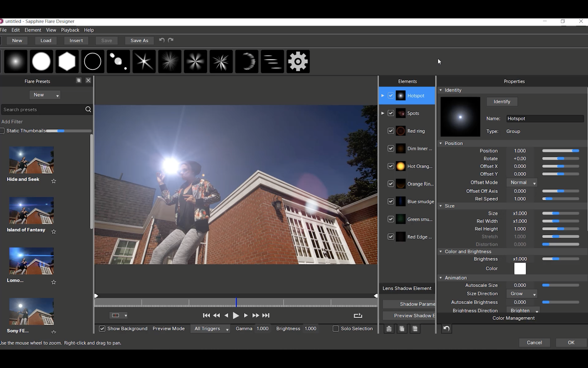Add a soft glow element
Image resolution: width=588 pixels, height=368 pixels.
click(16, 61)
